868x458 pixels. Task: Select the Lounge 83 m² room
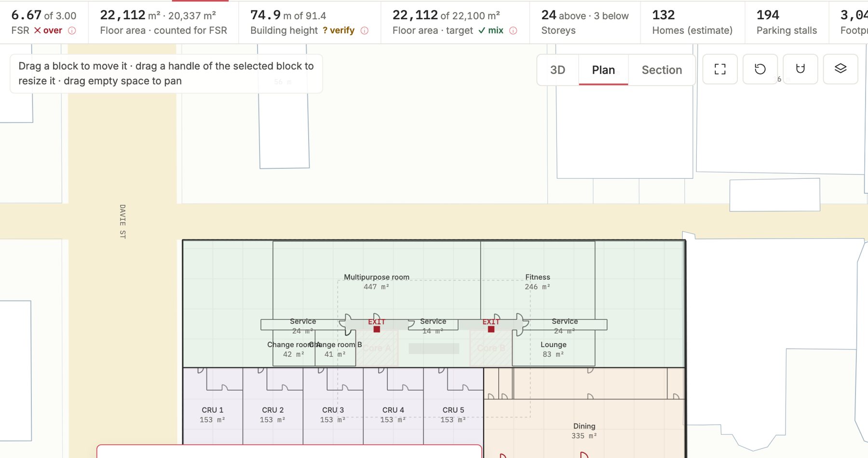tap(554, 349)
